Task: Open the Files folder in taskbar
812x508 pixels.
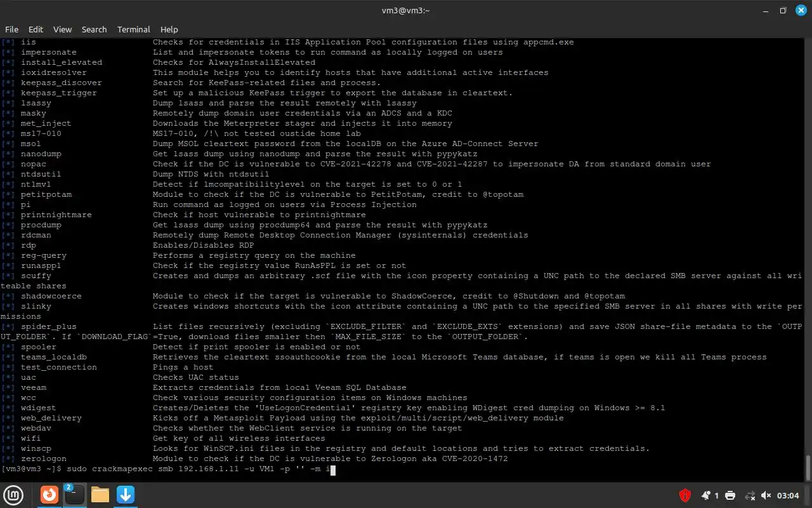Action: (x=100, y=495)
